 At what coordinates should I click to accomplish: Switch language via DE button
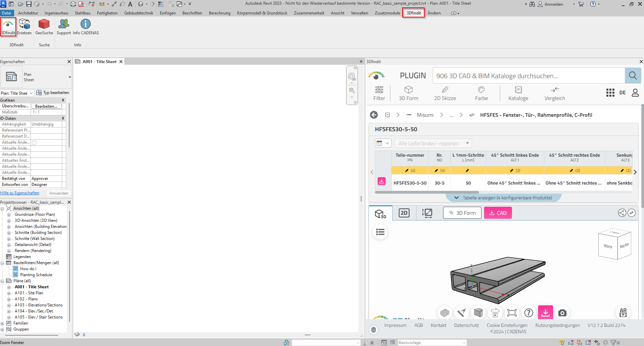(622, 93)
